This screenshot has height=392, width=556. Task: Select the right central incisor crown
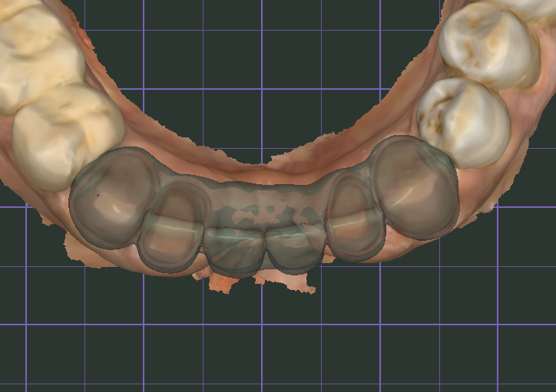coord(295,248)
